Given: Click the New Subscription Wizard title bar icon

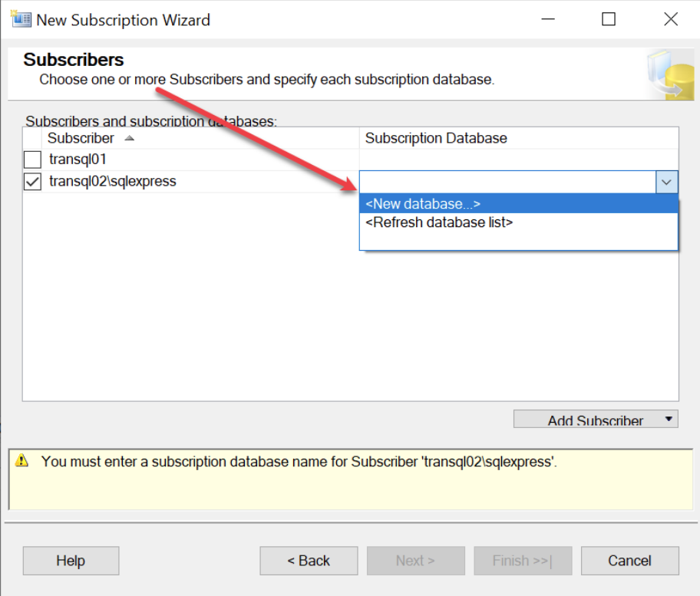Looking at the screenshot, I should point(21,20).
